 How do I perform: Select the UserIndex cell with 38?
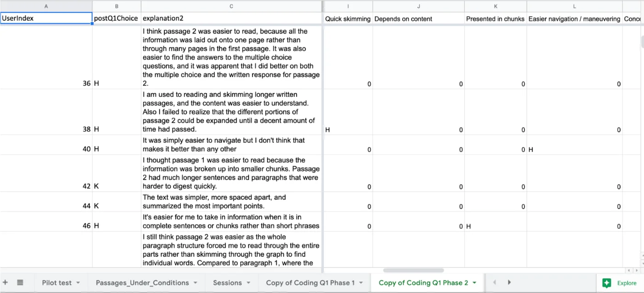tap(46, 112)
